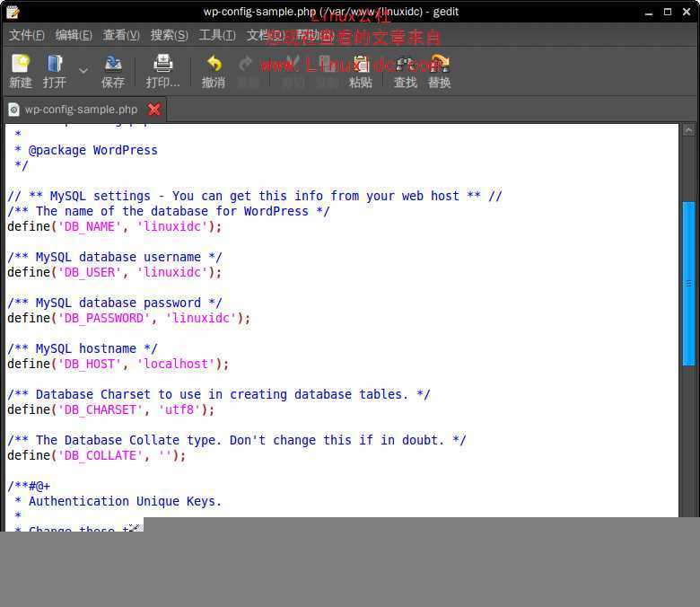Click the '@package WordPress' comment line
Screen dimensions: 700x607
86,150
